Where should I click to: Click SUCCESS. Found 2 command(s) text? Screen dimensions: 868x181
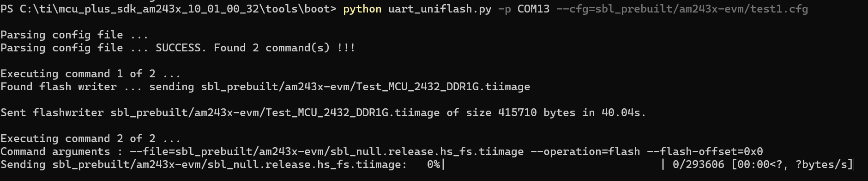click(255, 48)
